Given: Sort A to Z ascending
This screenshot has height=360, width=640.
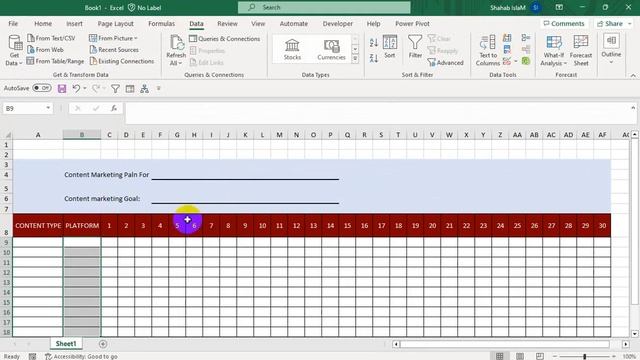Looking at the screenshot, I should pos(373,42).
